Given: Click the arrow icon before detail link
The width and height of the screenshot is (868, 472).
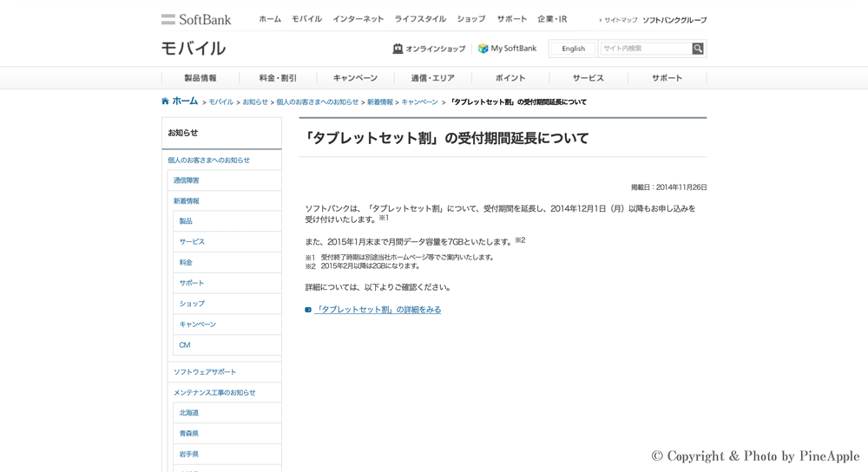Looking at the screenshot, I should pos(308,310).
